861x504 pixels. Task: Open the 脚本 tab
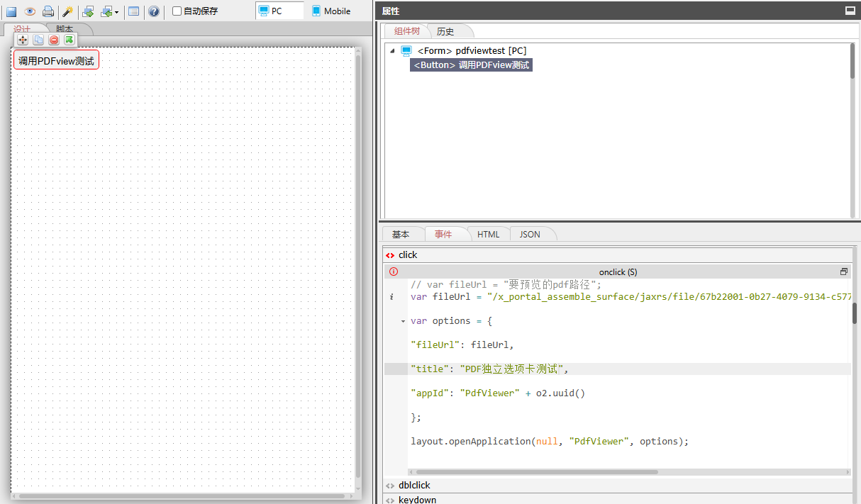[x=65, y=29]
